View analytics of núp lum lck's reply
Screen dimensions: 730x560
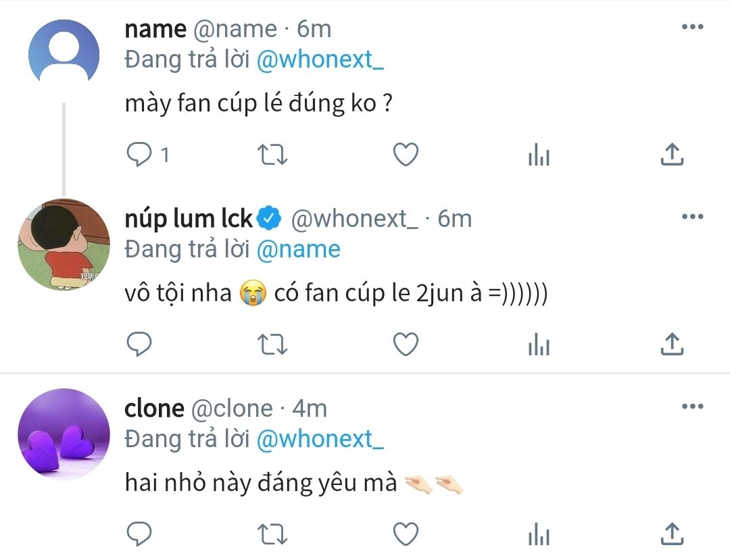[x=539, y=345]
